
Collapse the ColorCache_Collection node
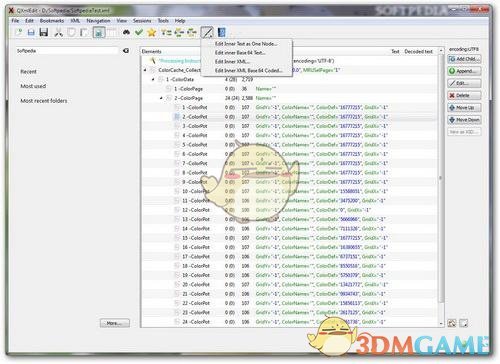pos(145,70)
